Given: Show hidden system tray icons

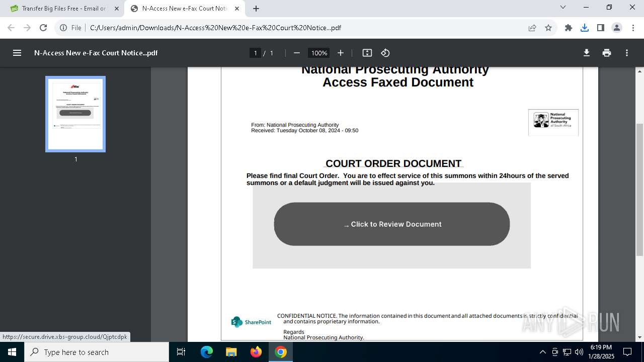Looking at the screenshot, I should pyautogui.click(x=542, y=352).
